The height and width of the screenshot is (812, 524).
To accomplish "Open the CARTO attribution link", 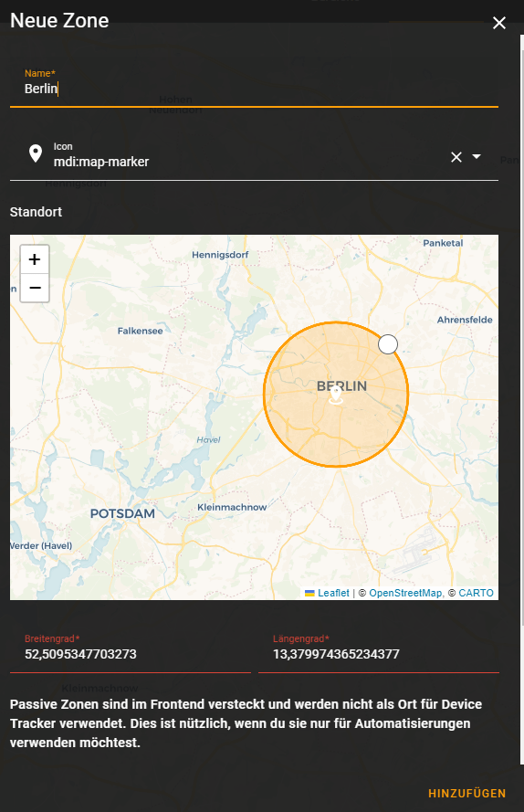I will 476,593.
